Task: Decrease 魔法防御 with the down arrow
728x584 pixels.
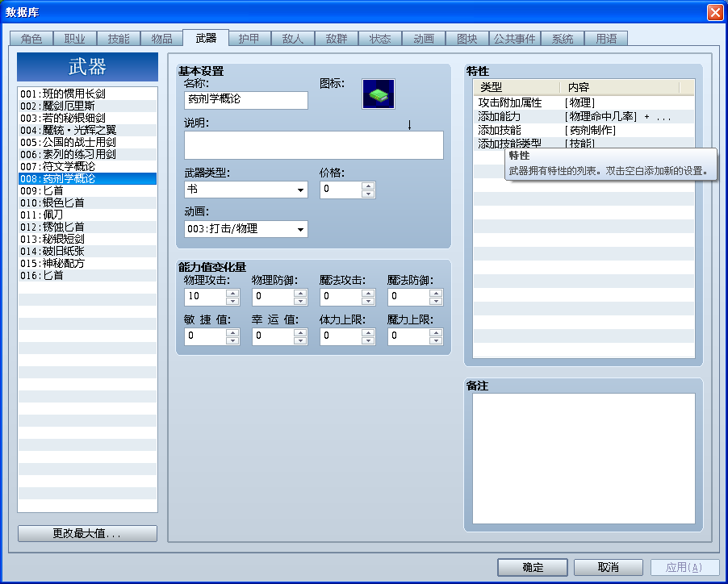Action: click(436, 301)
